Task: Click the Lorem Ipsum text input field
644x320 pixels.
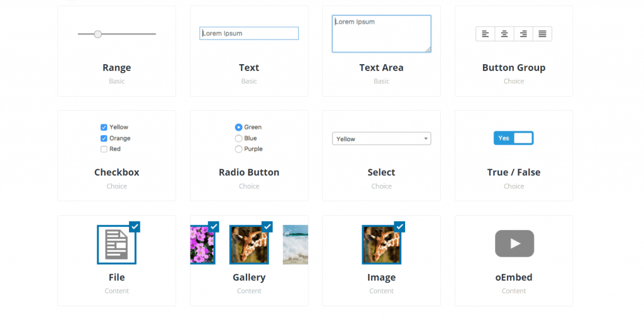Action: (249, 33)
